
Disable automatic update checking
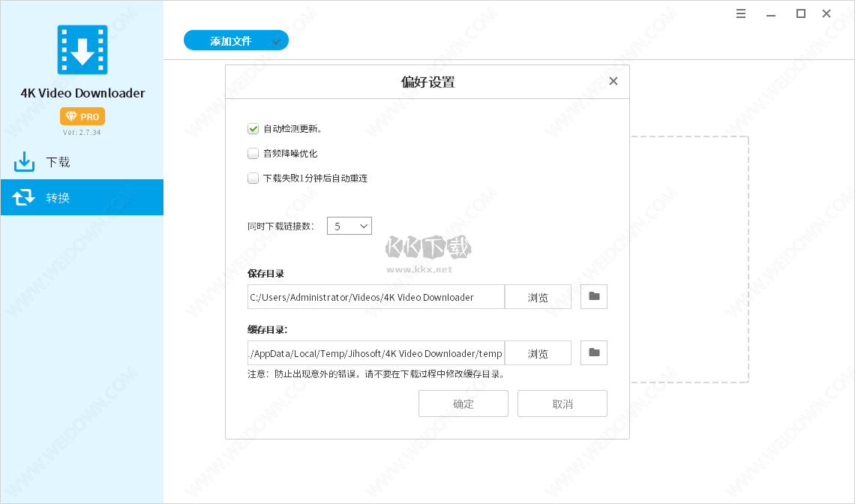point(253,128)
